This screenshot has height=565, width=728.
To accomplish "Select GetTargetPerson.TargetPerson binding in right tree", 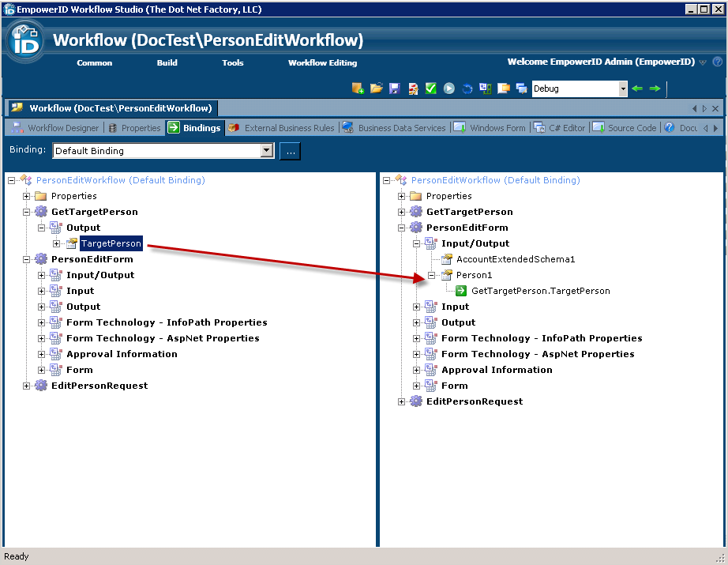I will [540, 291].
